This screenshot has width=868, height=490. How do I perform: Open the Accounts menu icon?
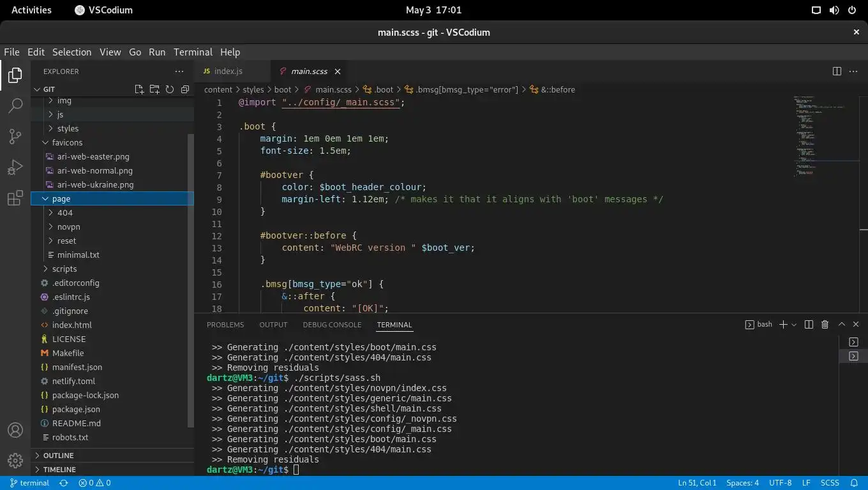(x=15, y=430)
